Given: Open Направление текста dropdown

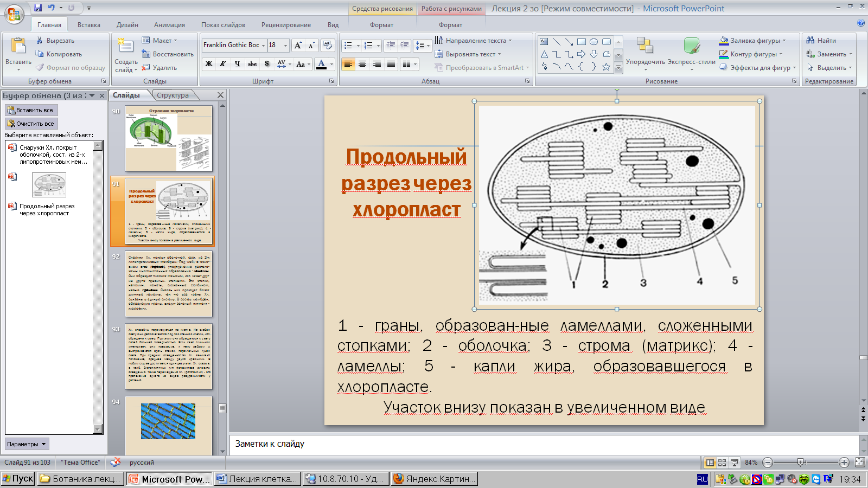Looking at the screenshot, I should tap(474, 41).
